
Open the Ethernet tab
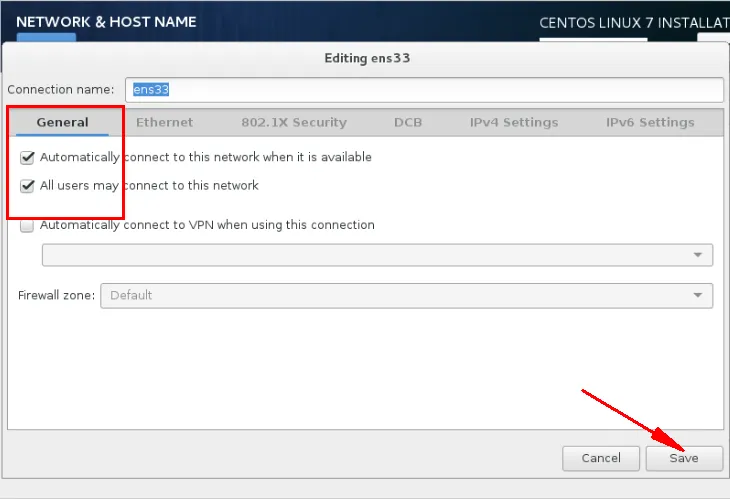pos(164,122)
